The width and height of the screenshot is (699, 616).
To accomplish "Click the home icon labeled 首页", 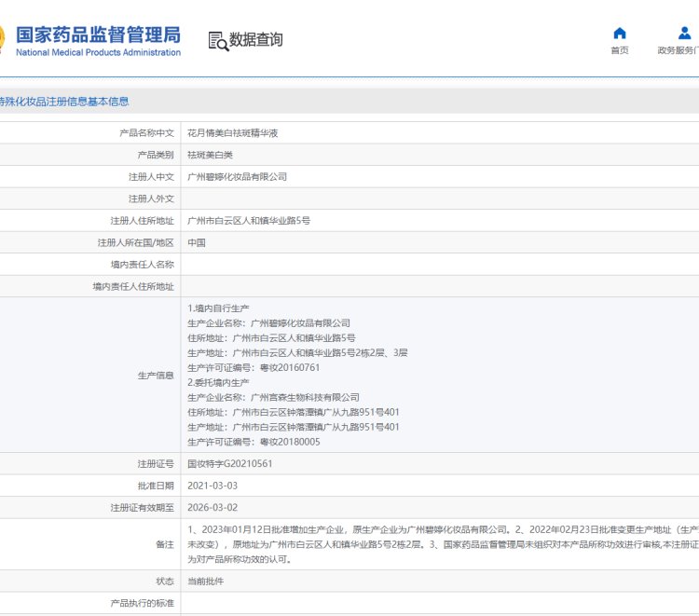I will [620, 34].
